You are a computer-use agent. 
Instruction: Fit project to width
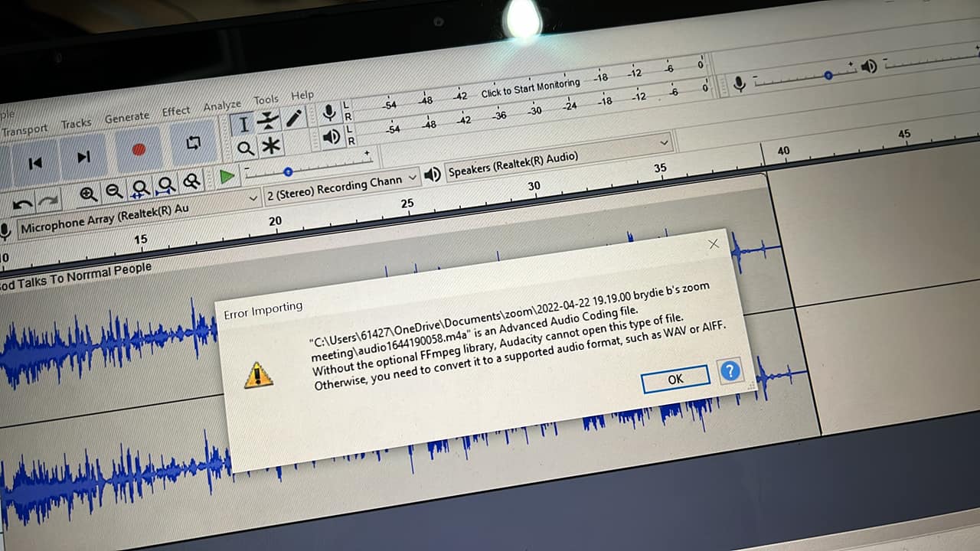[x=166, y=185]
